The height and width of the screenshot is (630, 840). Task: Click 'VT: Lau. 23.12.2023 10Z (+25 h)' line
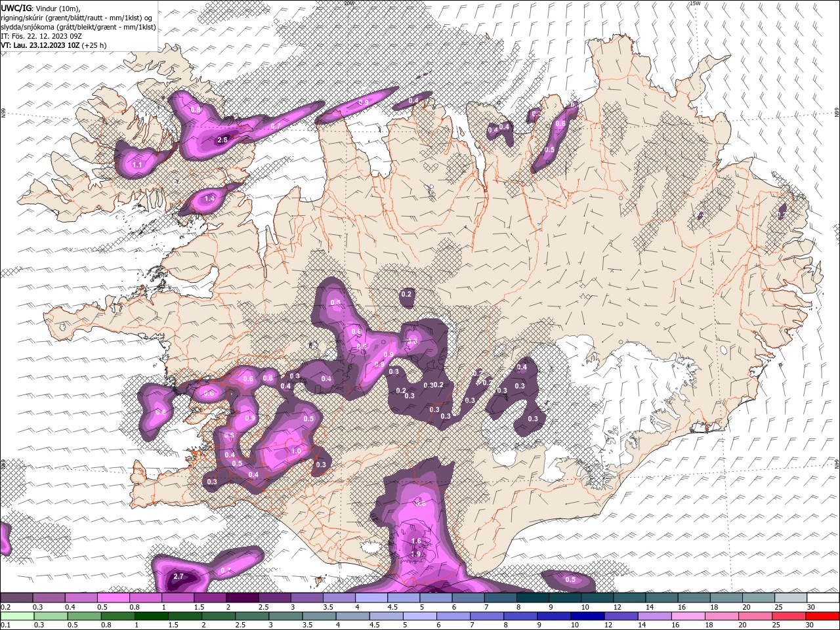click(54, 45)
